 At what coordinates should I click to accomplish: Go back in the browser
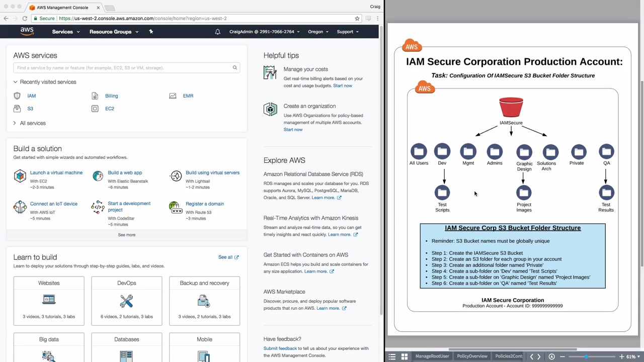pyautogui.click(x=6, y=19)
